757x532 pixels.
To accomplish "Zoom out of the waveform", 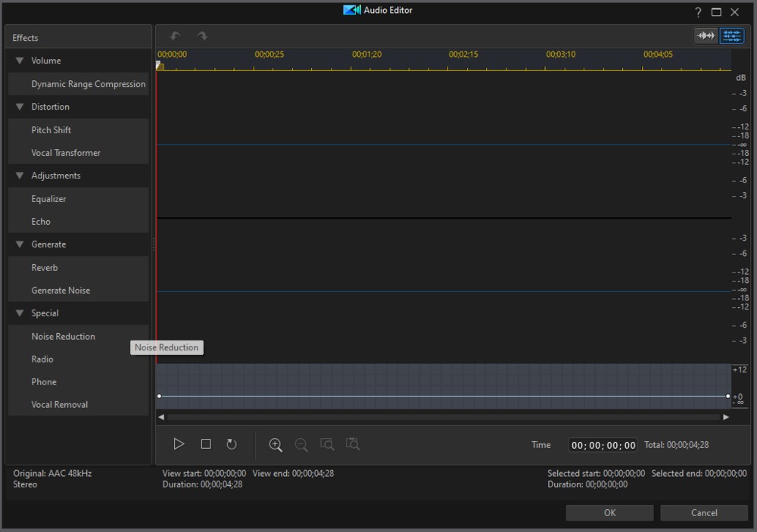I will (301, 444).
